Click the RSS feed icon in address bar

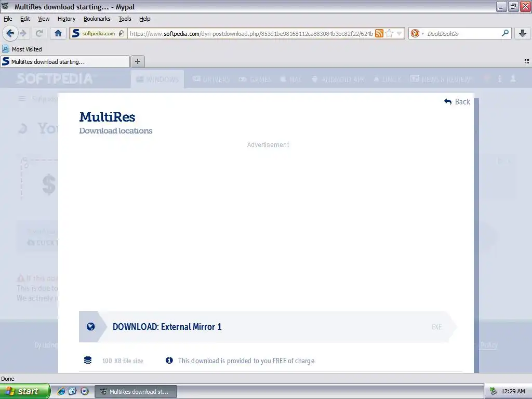tap(379, 33)
